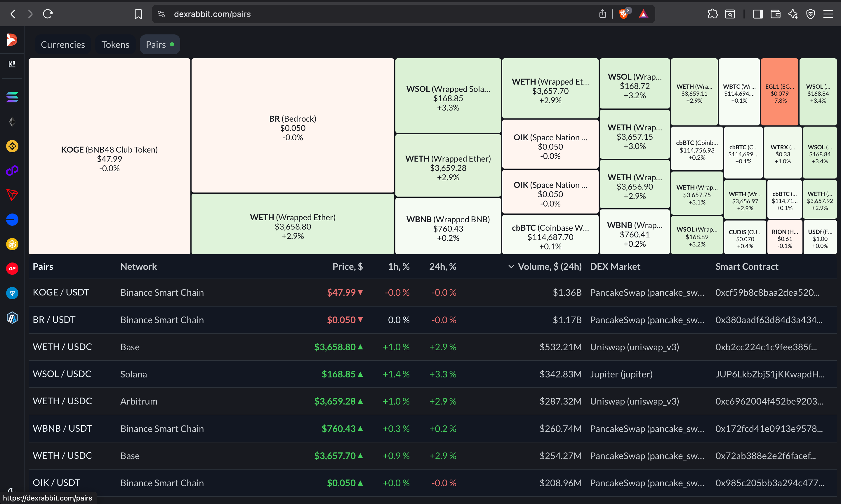
Task: Bookmark this page using the bookmark icon
Action: point(138,14)
